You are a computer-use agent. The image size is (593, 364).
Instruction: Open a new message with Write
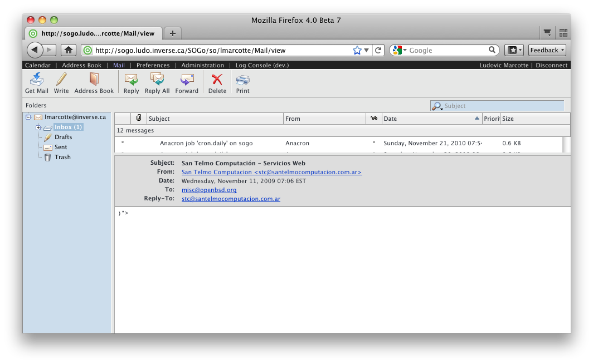(x=61, y=83)
